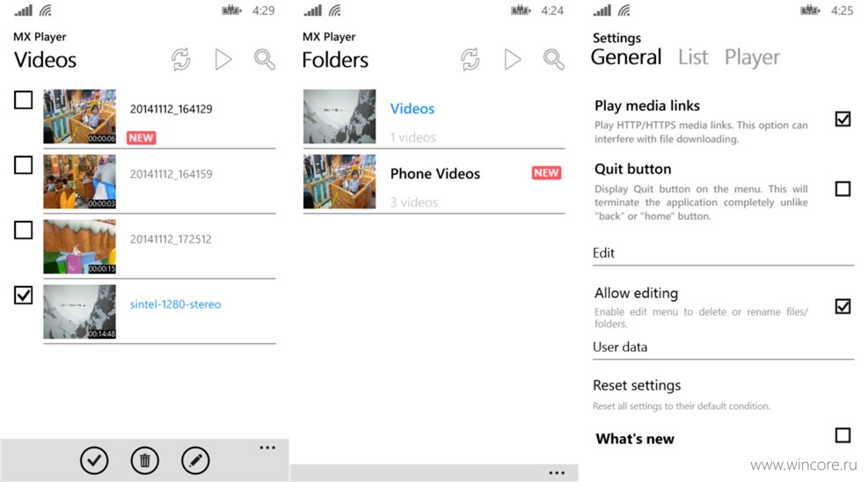Tap the Play media links label
The width and height of the screenshot is (868, 482).
tap(647, 106)
